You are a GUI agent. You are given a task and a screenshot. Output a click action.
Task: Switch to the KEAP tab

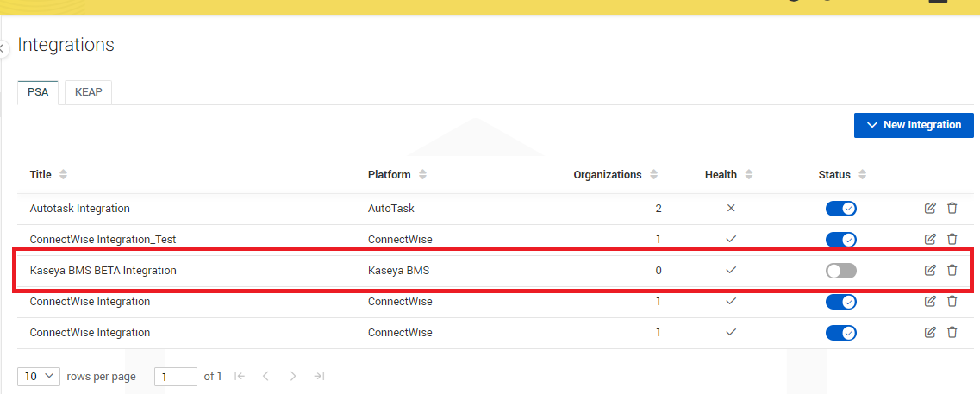click(x=88, y=92)
